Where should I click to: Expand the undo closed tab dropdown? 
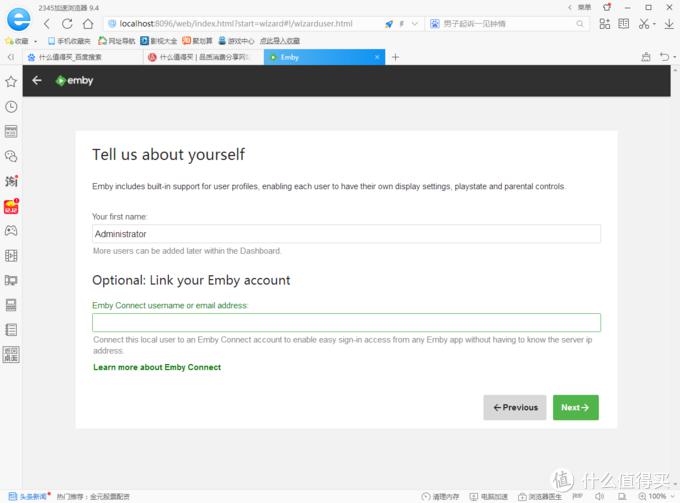(675, 57)
